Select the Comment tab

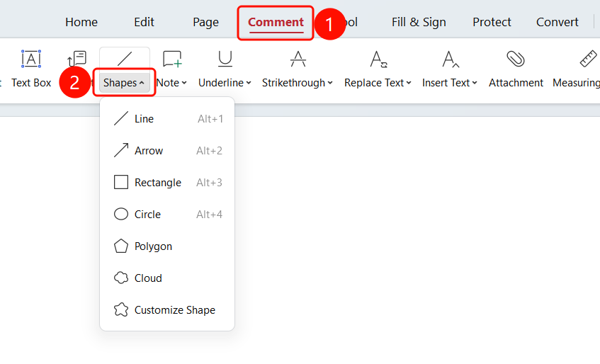pos(276,22)
